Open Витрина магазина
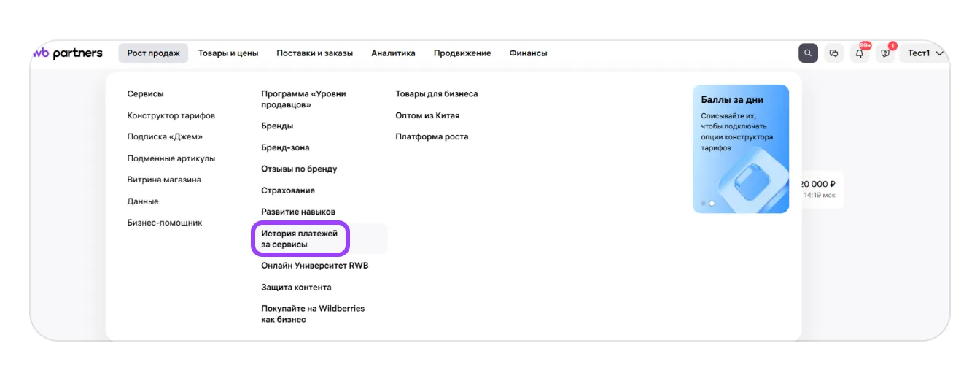This screenshot has height=381, width=980. 164,180
